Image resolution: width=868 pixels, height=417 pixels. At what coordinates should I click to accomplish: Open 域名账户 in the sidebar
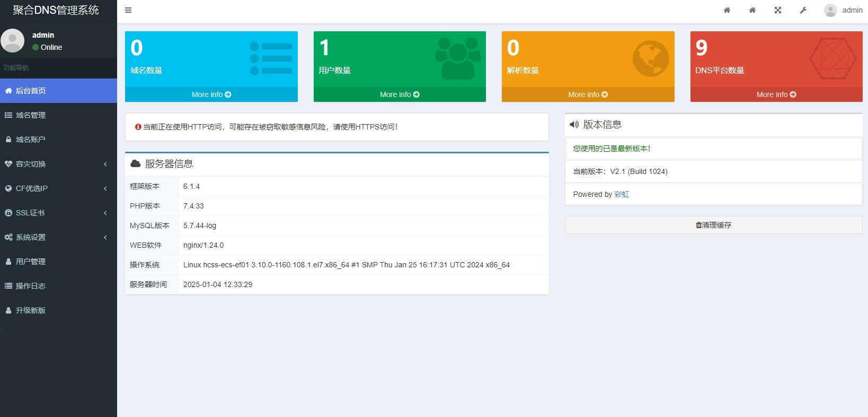[x=31, y=140]
